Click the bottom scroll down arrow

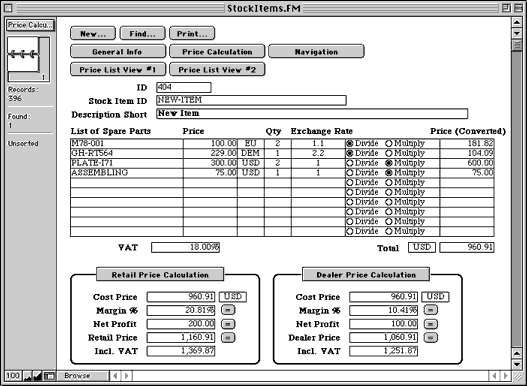tap(517, 364)
